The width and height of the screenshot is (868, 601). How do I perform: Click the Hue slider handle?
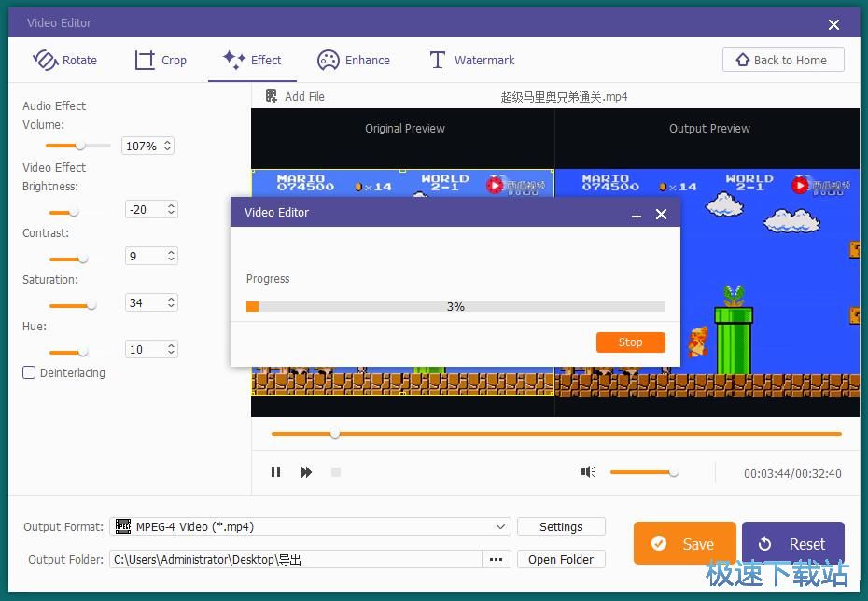click(82, 352)
